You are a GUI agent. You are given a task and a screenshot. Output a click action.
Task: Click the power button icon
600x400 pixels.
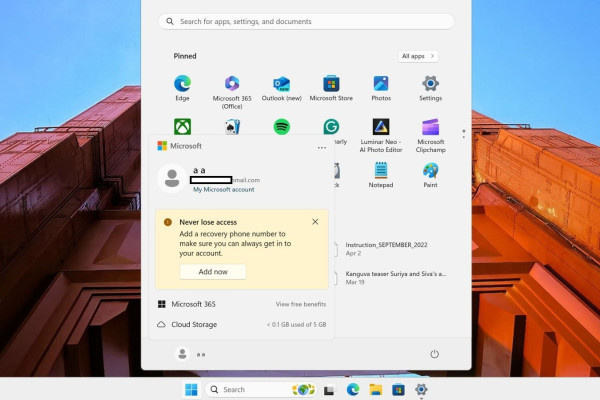[434, 354]
